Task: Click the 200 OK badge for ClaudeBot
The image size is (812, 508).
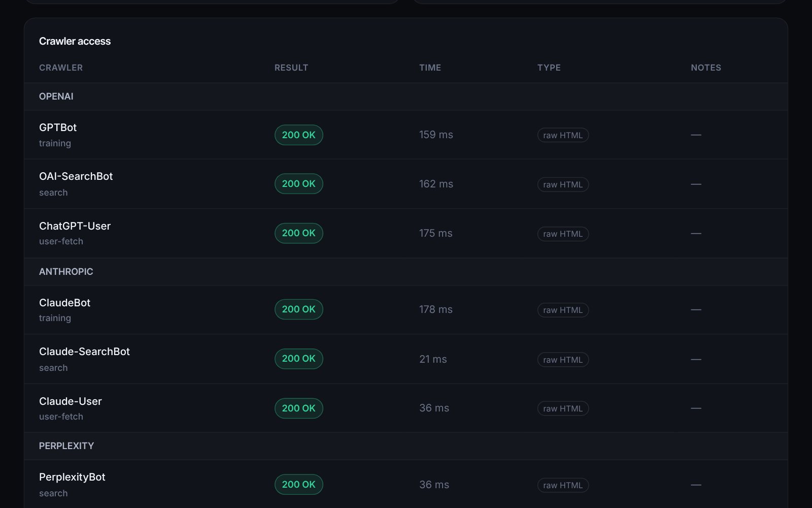Action: click(x=299, y=309)
